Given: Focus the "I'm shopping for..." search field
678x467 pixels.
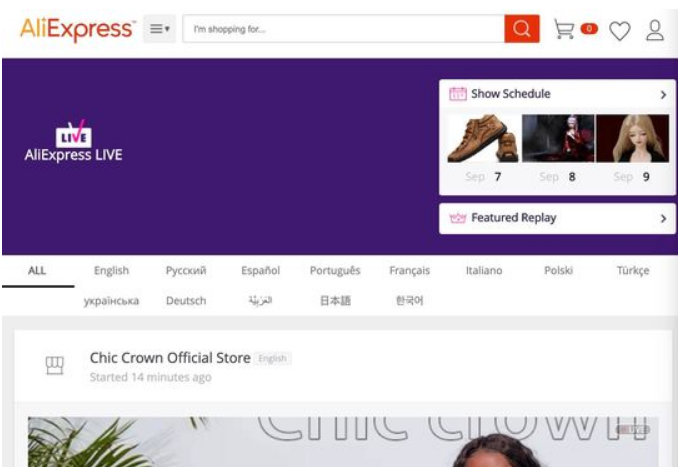Looking at the screenshot, I should [343, 29].
